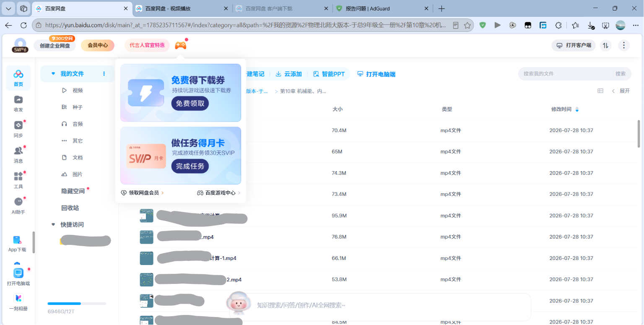Click the 智能PPT toolbar button

pyautogui.click(x=329, y=74)
